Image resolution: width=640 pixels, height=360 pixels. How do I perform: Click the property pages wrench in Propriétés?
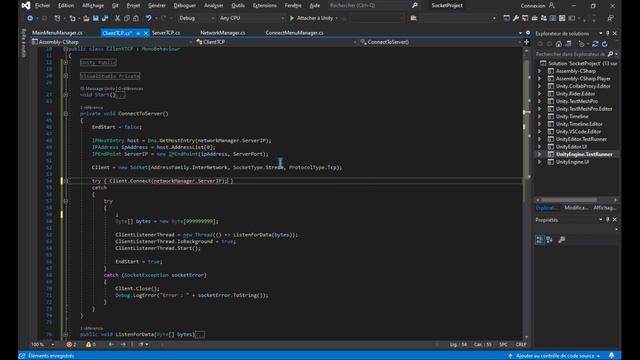pos(562,240)
